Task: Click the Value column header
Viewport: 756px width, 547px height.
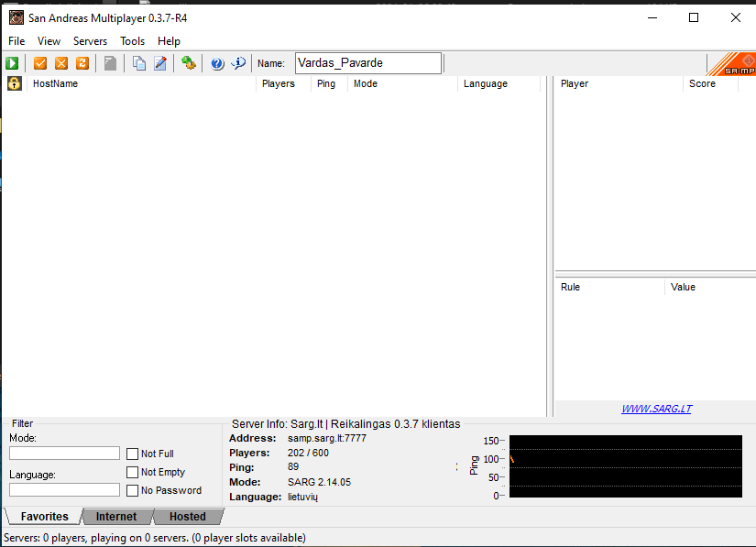Action: point(711,287)
